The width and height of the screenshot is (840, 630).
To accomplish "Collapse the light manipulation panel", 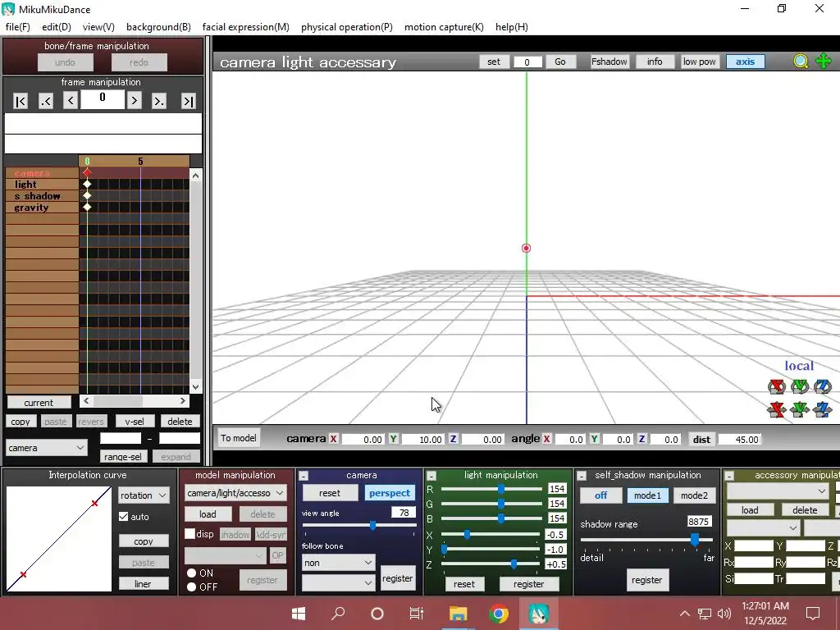I will [x=431, y=476].
